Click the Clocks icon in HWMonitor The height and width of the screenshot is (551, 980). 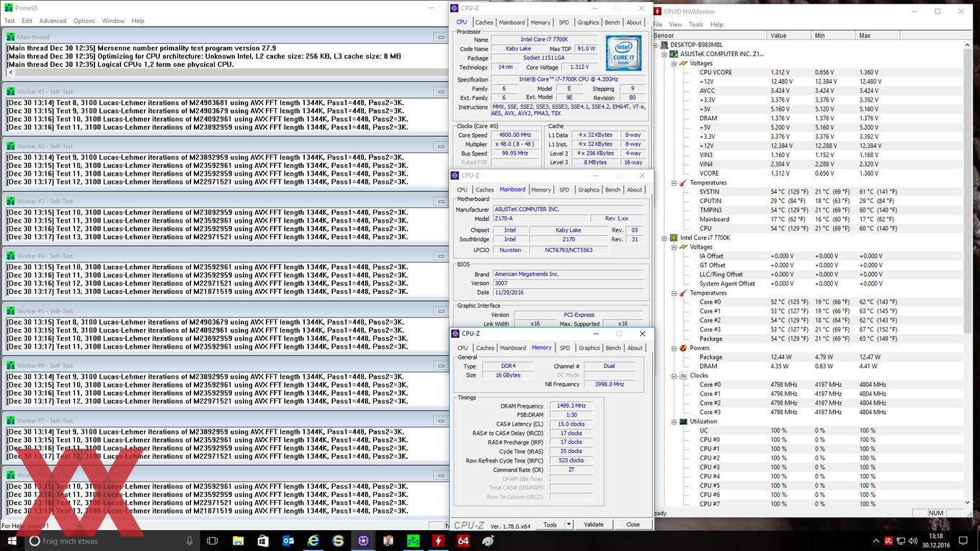coord(683,375)
